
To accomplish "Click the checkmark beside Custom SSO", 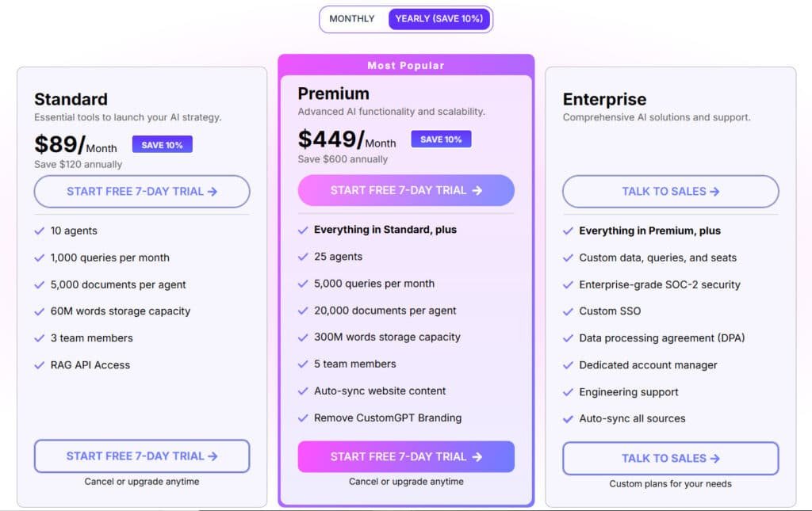I will click(x=568, y=311).
